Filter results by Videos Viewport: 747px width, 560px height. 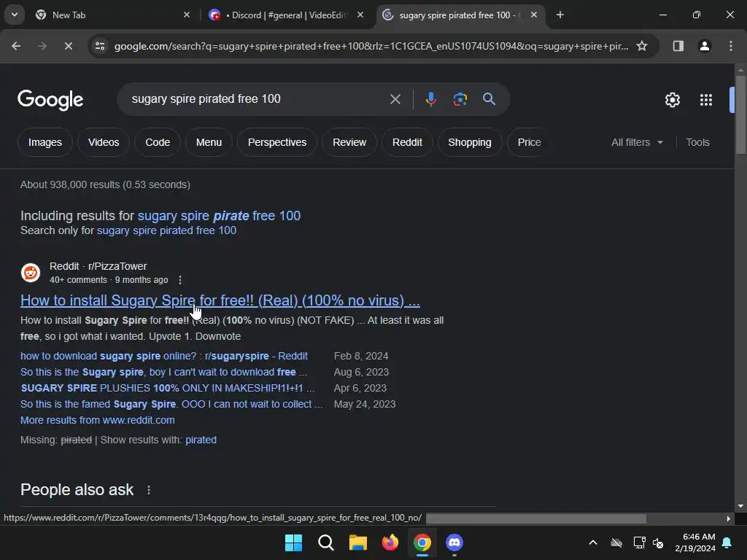point(104,142)
